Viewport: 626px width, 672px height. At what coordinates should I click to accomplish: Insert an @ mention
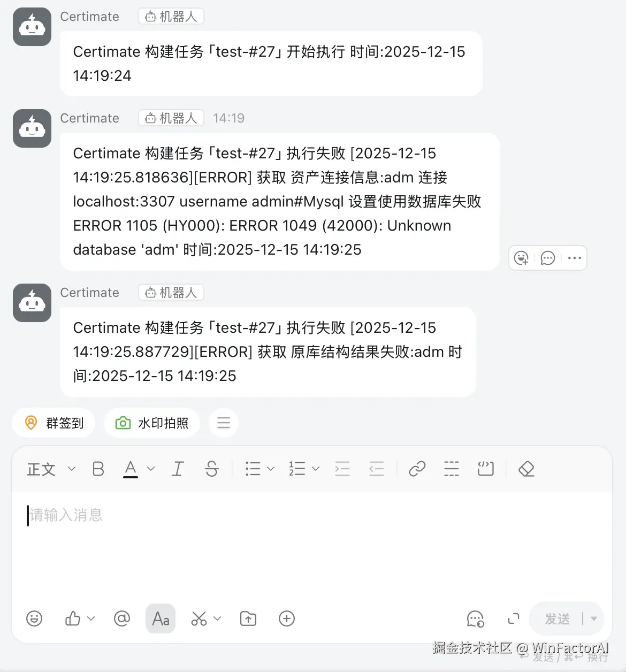(x=121, y=618)
